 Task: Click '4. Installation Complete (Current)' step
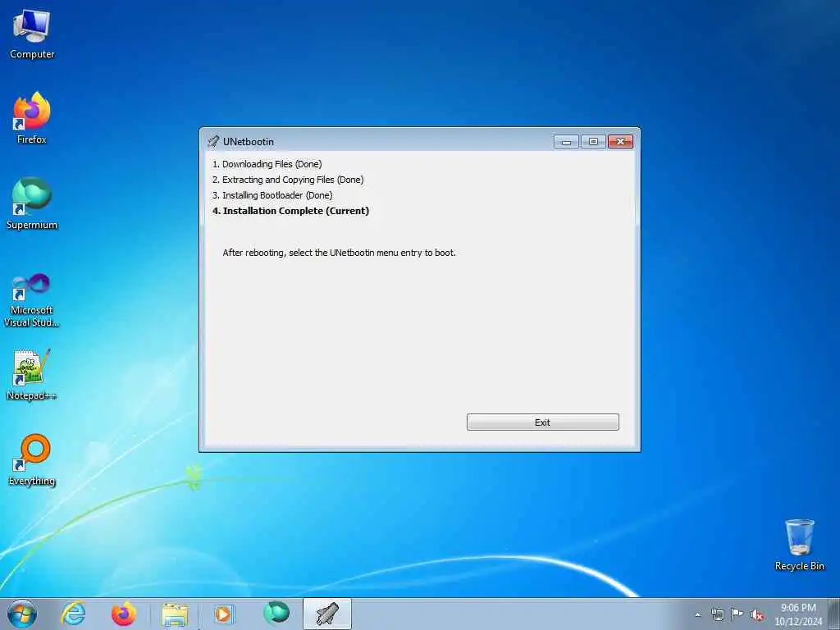[290, 211]
